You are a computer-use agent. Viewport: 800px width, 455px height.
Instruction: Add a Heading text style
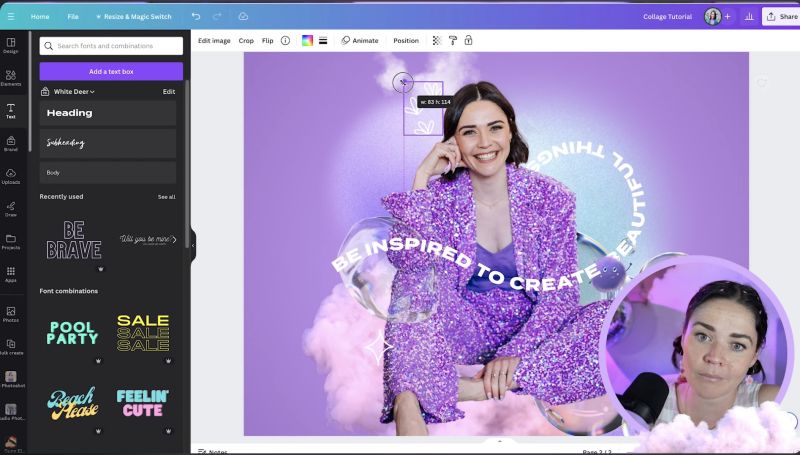tap(108, 113)
